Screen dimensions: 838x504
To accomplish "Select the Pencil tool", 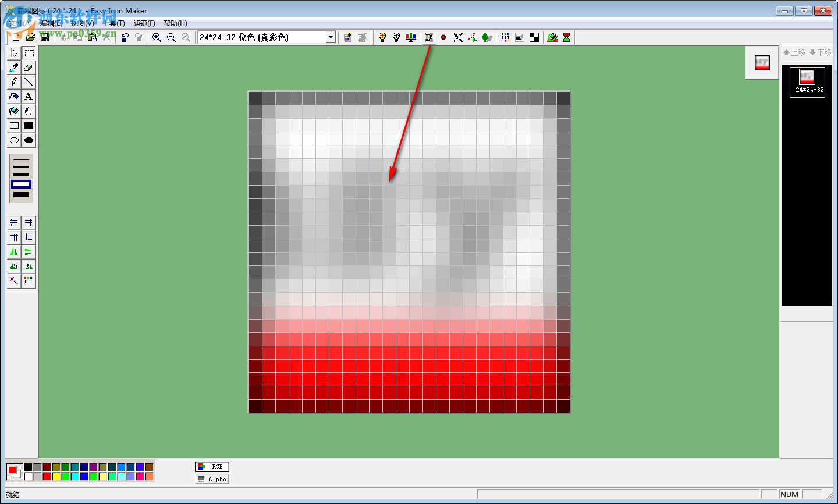I will pos(14,82).
